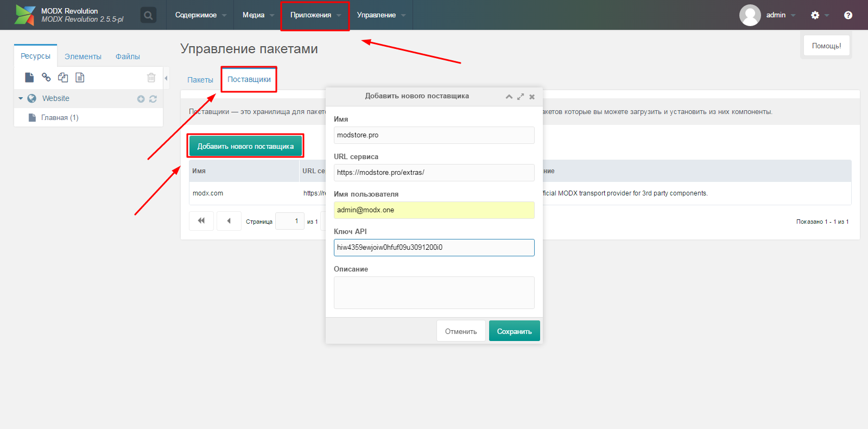Create new static resource icon
This screenshot has width=868, height=429.
tap(80, 78)
